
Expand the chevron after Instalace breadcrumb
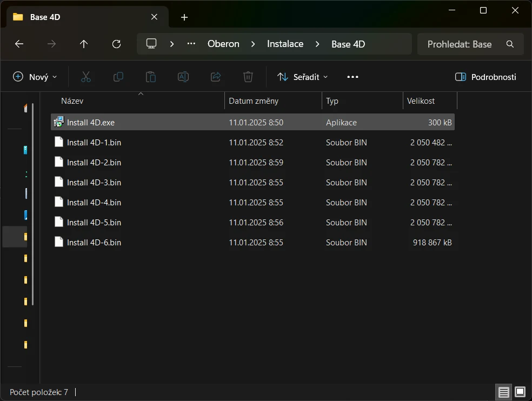(317, 44)
